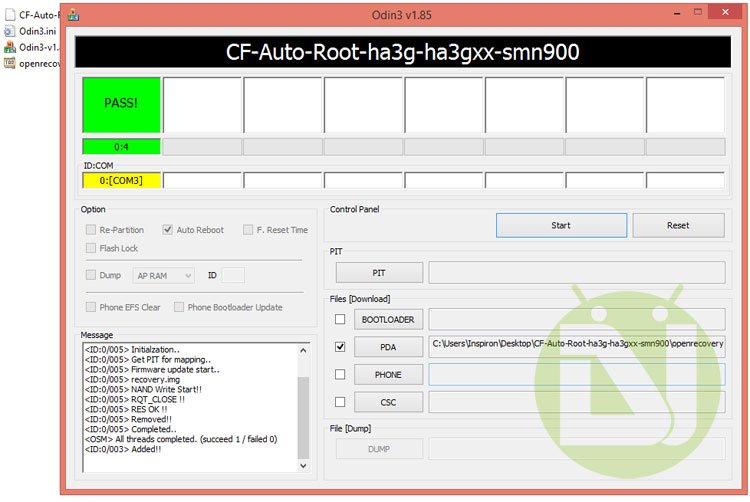
Task: Select the openrecovery archive icon
Action: [10, 63]
